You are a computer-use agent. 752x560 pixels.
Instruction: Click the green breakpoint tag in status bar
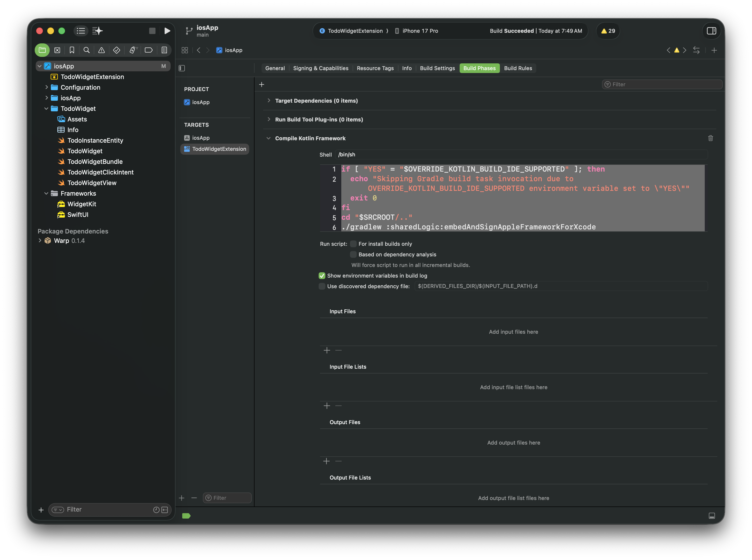(186, 516)
